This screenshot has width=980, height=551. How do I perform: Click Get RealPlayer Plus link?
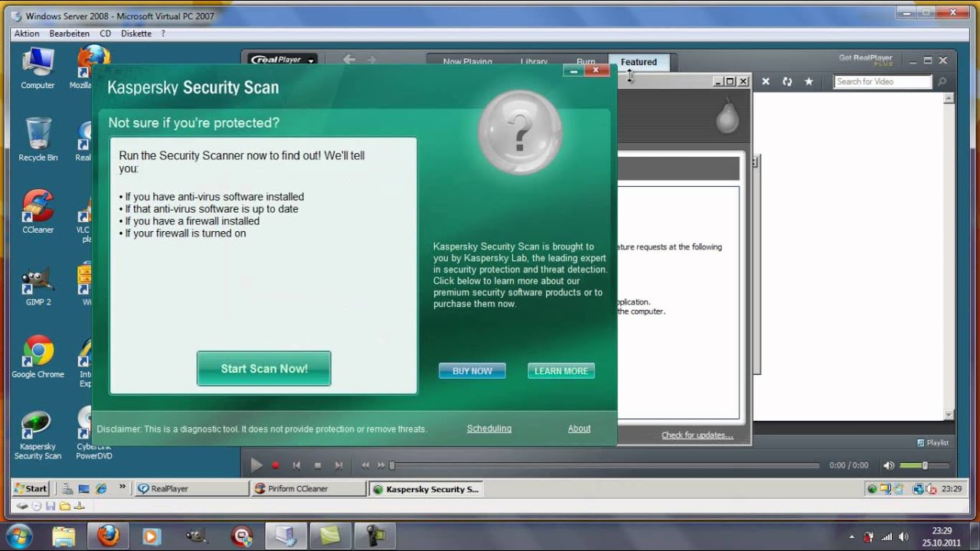pos(866,60)
